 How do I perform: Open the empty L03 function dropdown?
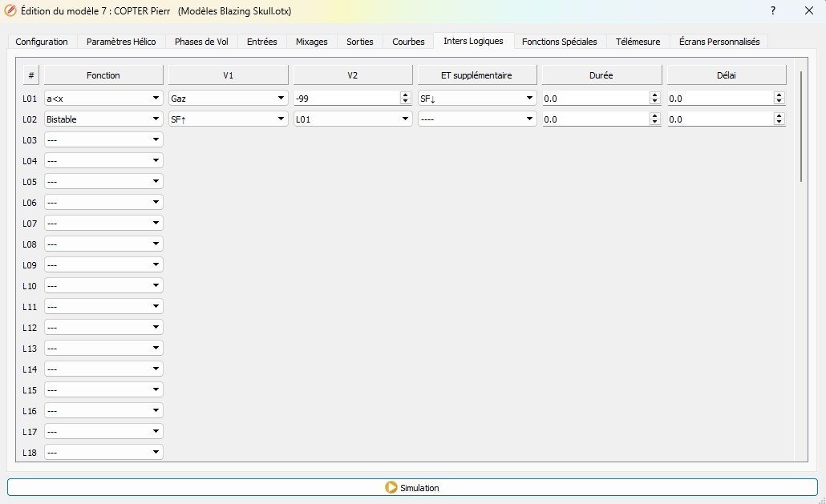tap(103, 139)
